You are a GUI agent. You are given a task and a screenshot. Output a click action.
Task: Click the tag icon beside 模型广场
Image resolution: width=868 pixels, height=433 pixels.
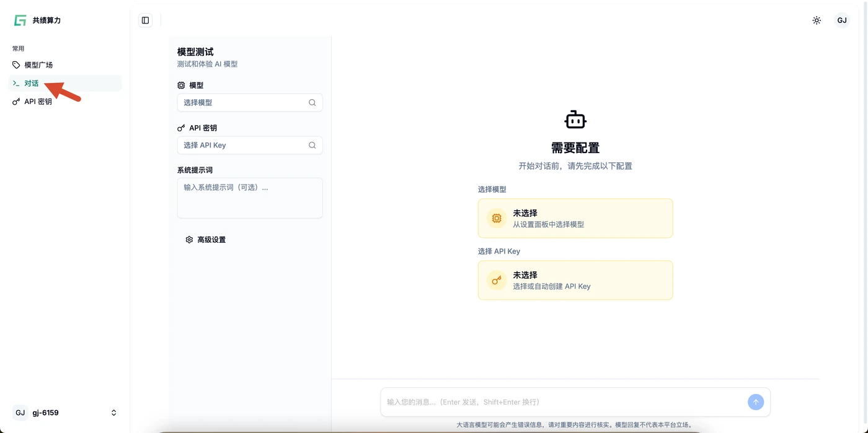click(x=16, y=65)
